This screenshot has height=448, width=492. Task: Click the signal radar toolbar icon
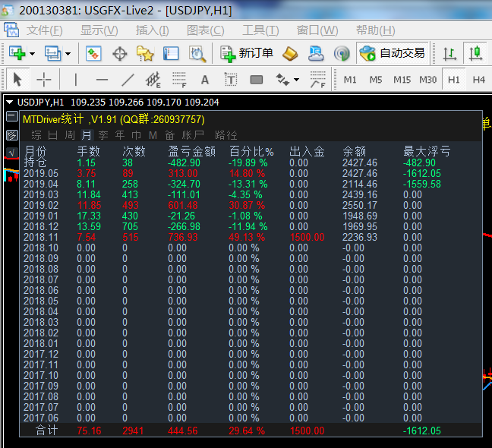[342, 54]
